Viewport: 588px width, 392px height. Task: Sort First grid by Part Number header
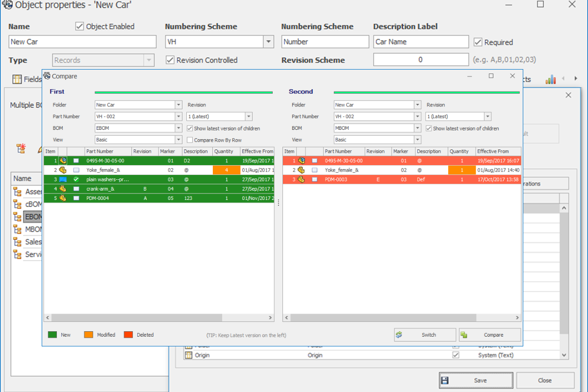pos(108,151)
